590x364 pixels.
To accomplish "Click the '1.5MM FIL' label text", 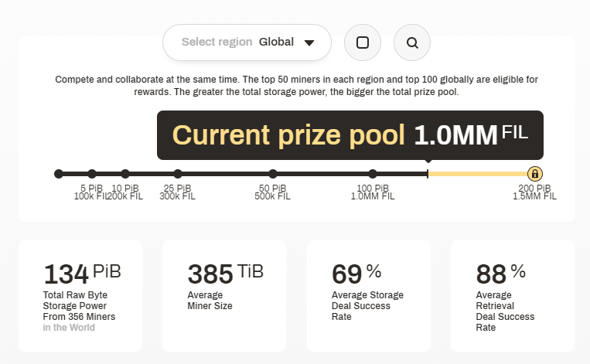I will coord(534,196).
